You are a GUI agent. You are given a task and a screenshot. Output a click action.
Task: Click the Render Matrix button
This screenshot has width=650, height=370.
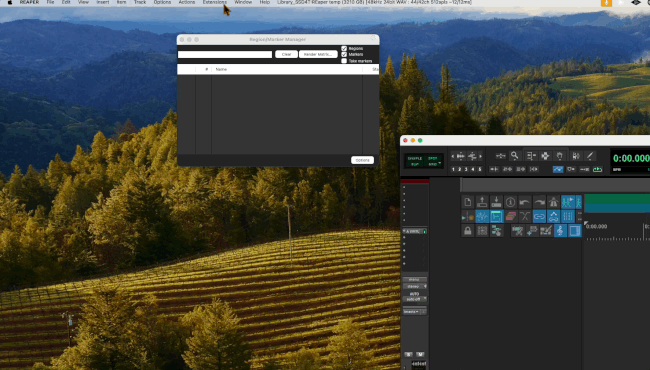coord(318,54)
